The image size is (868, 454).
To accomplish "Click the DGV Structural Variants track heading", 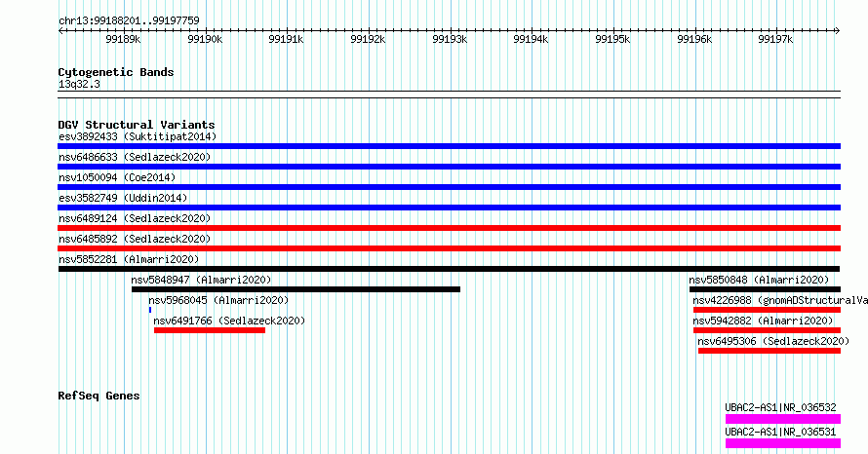I will [x=137, y=125].
